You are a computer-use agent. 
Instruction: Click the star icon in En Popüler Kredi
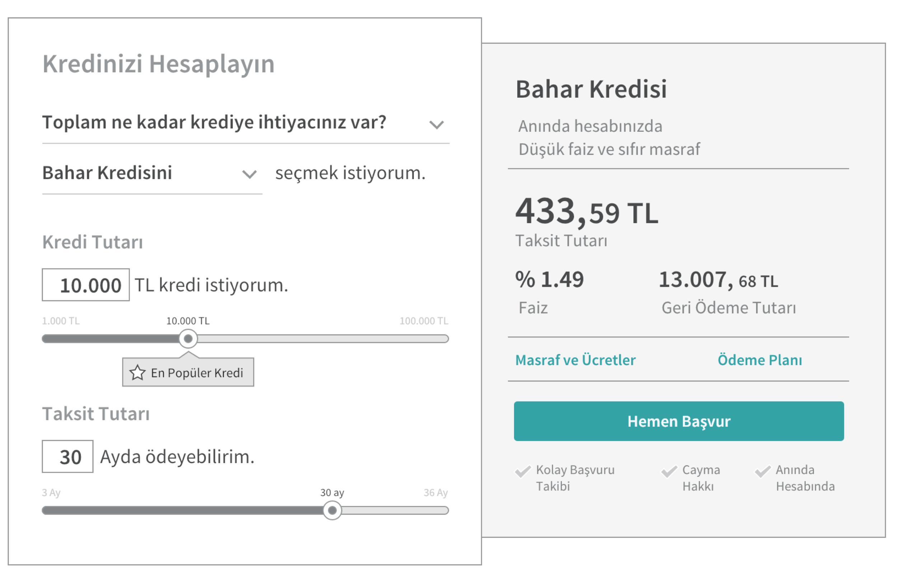click(x=137, y=373)
